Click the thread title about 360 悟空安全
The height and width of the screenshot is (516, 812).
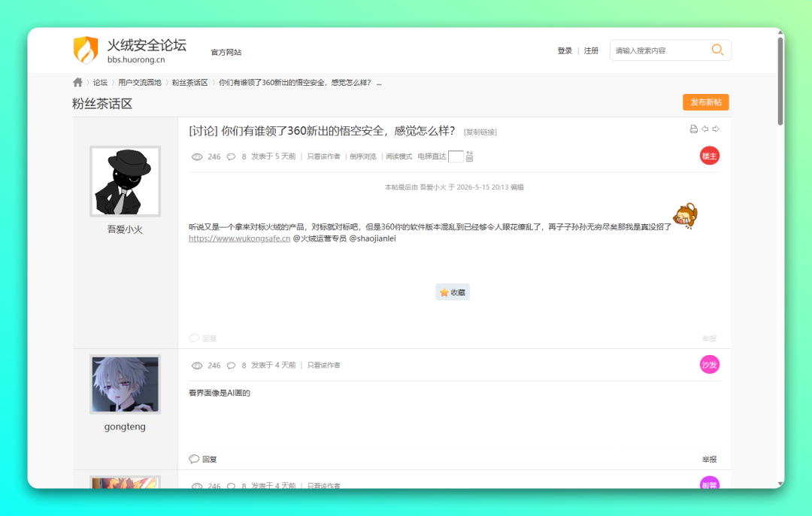[338, 131]
